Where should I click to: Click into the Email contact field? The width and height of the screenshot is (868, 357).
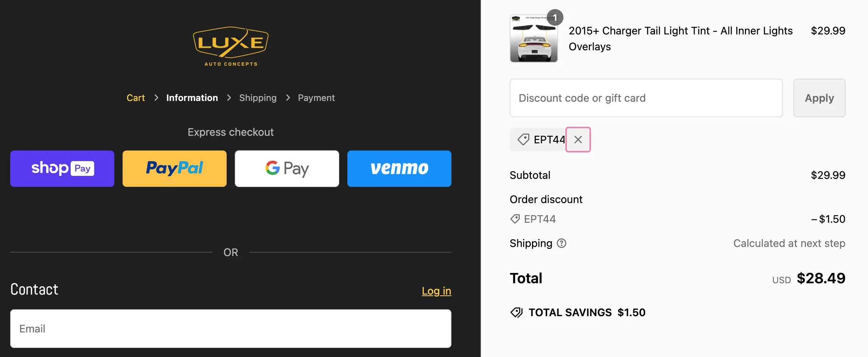click(x=230, y=329)
